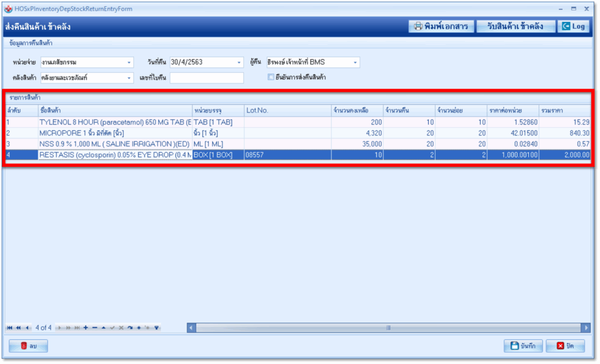Enable the ยืนยันการส่งคืนสินค้า checkbox

271,77
